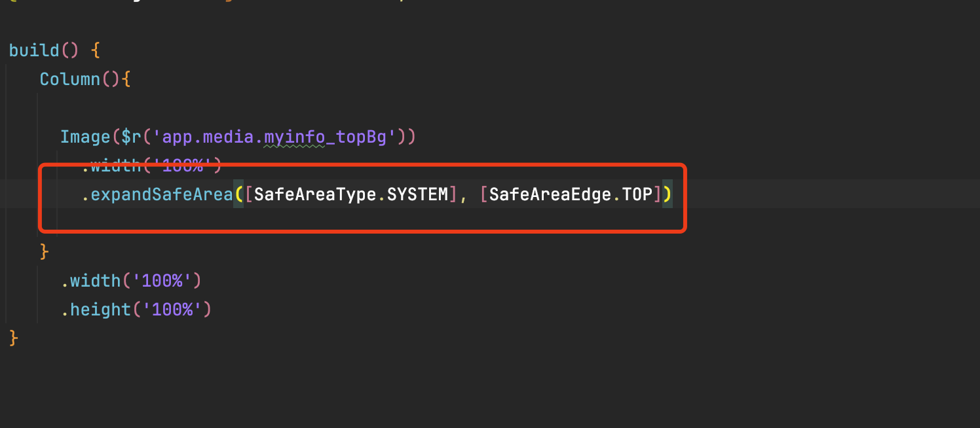Click the Image component name
This screenshot has width=980, height=428.
coord(86,137)
